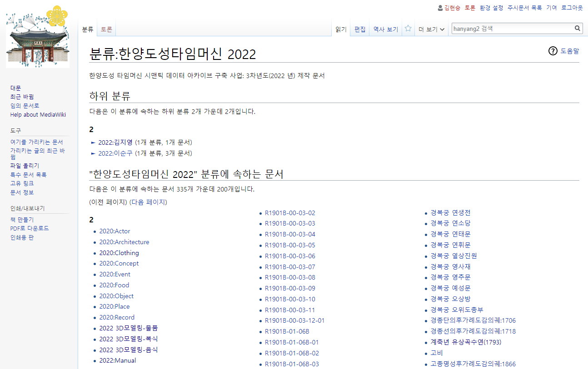This screenshot has width=588, height=369.
Task: Open the 더 보기 dropdown menu
Action: [431, 30]
